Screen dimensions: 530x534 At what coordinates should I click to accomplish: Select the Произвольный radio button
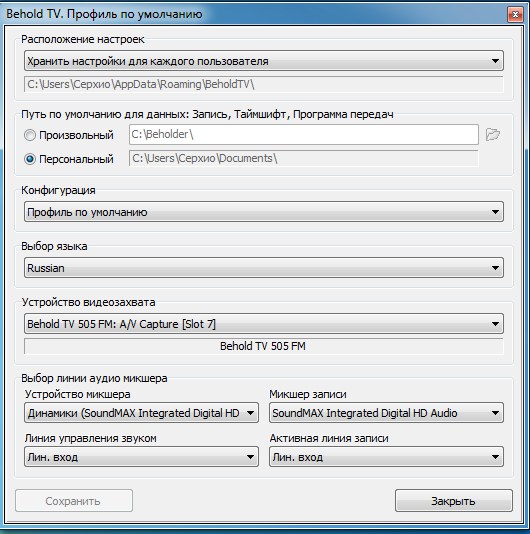tap(30, 135)
